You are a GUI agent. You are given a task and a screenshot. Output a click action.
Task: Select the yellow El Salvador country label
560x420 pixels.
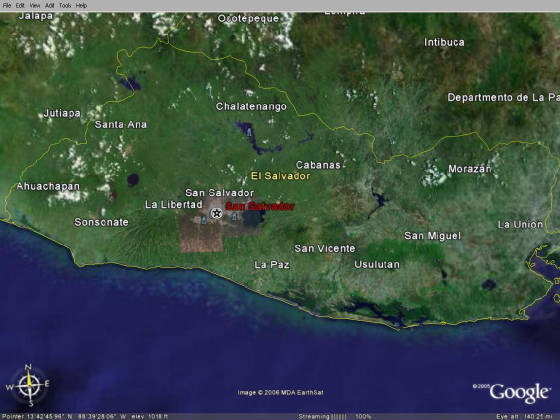pos(280,176)
